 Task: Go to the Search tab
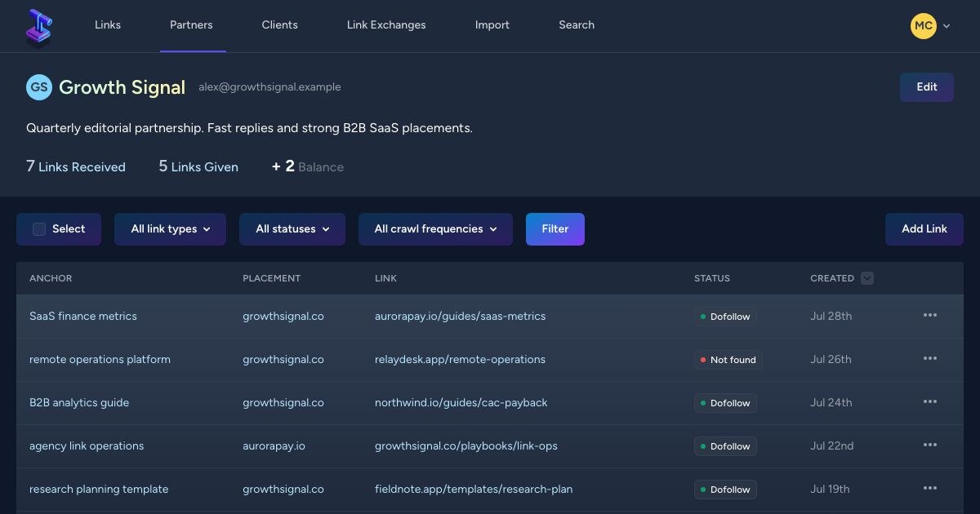[x=577, y=25]
